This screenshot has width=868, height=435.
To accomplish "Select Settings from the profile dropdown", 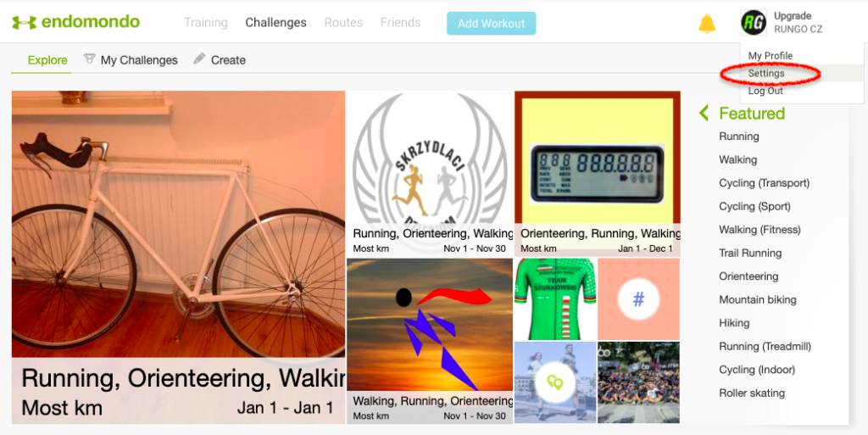I will [766, 73].
